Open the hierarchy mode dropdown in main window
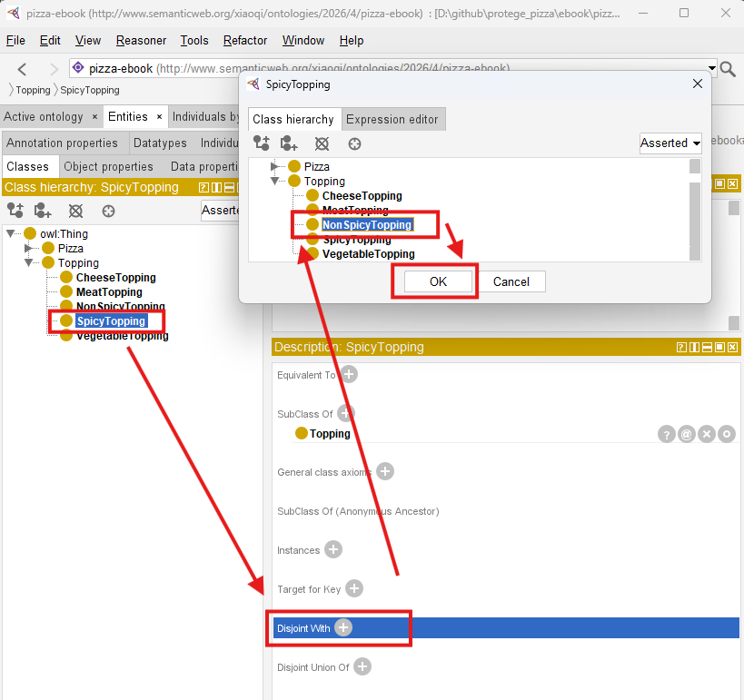 pos(220,210)
